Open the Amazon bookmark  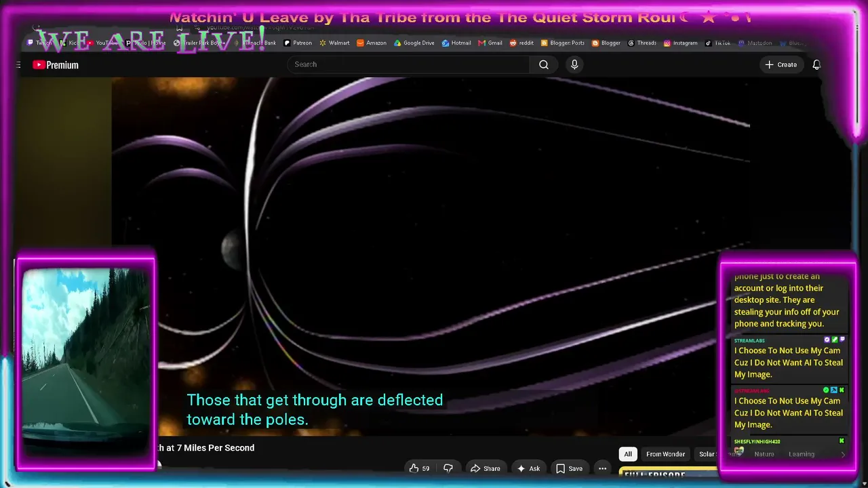(x=372, y=43)
